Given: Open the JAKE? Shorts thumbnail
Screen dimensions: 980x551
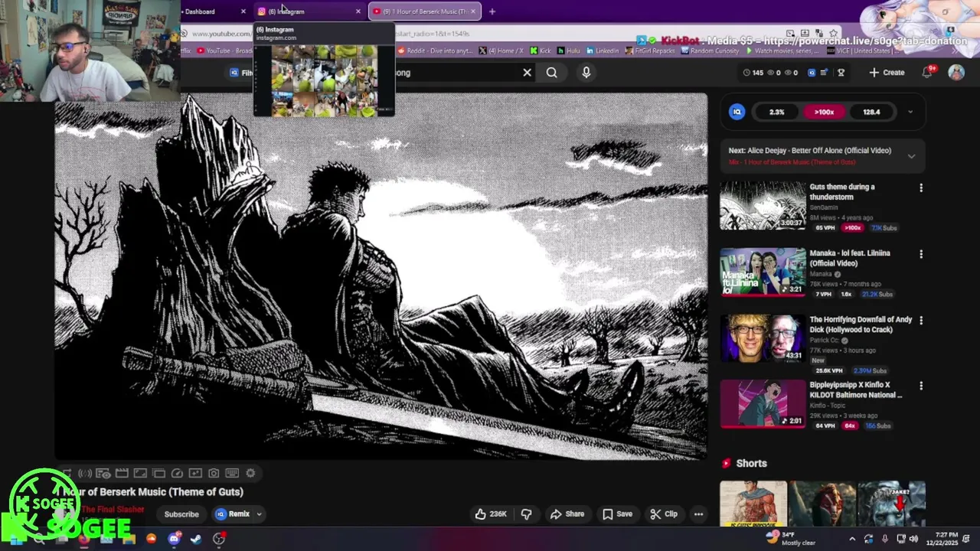Looking at the screenshot, I should point(892,504).
